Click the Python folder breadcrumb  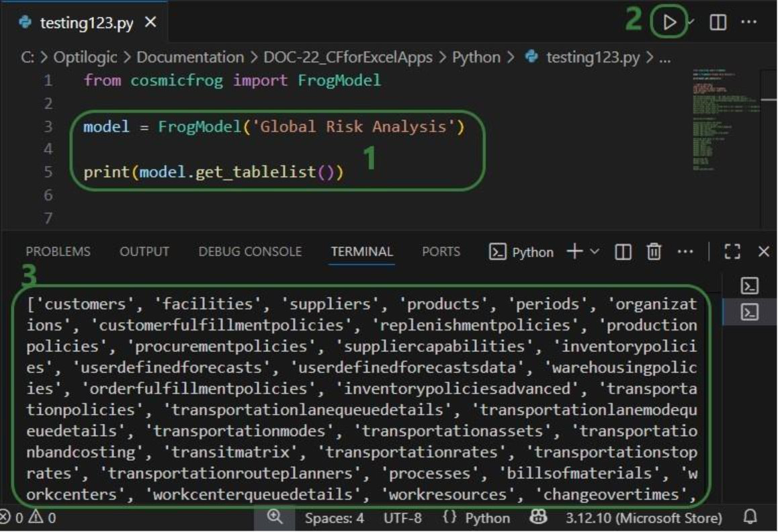coord(476,58)
